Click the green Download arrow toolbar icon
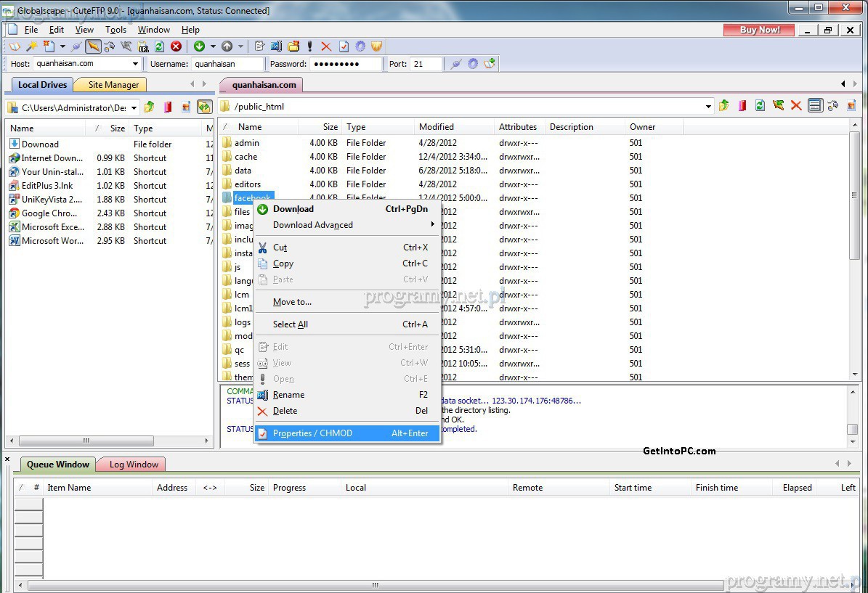This screenshot has height=593, width=868. click(x=199, y=46)
